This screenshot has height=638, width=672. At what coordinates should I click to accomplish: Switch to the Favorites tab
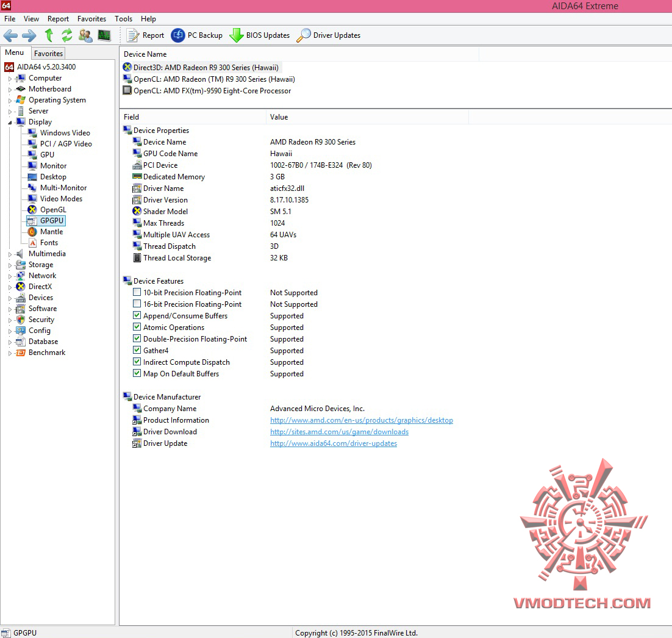(x=48, y=53)
